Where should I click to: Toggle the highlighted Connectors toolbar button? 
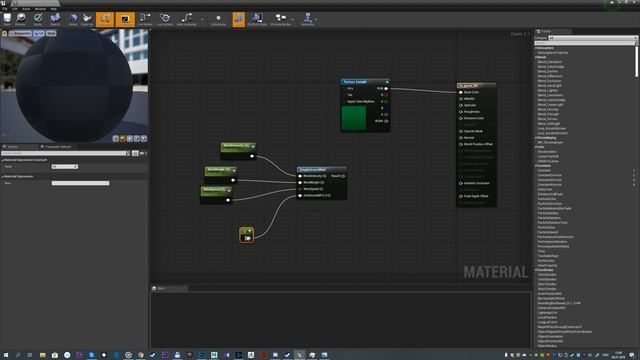pyautogui.click(x=105, y=19)
